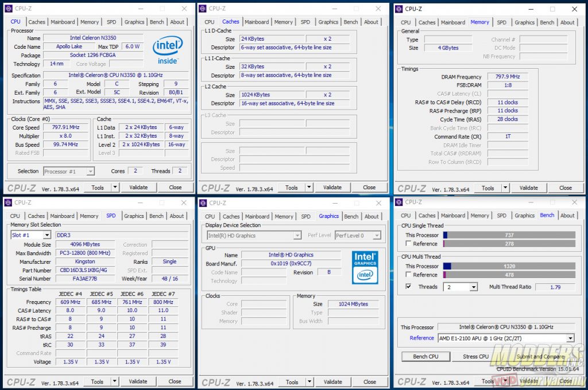Click the Single Thread This Processor bar showing 737

click(509, 235)
